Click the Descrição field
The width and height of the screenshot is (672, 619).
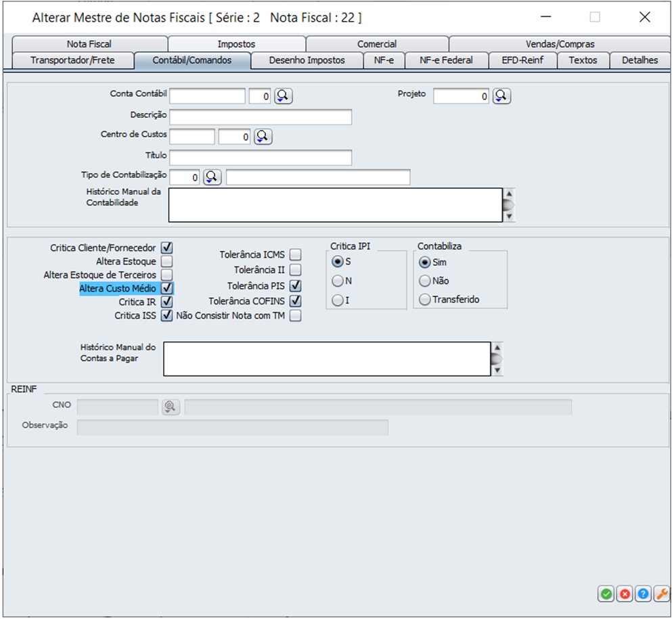click(261, 116)
